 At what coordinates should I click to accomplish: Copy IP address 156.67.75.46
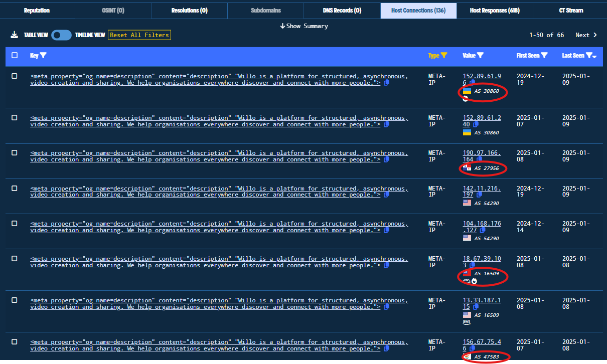473,348
